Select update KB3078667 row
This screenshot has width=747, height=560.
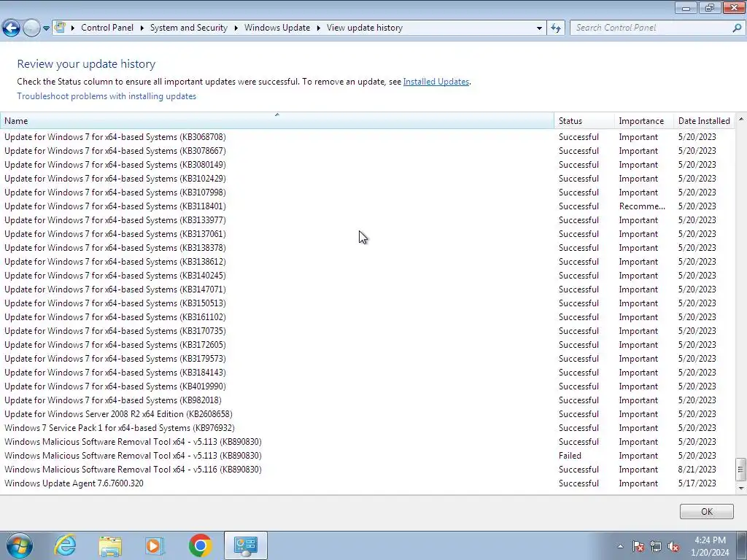pos(368,150)
